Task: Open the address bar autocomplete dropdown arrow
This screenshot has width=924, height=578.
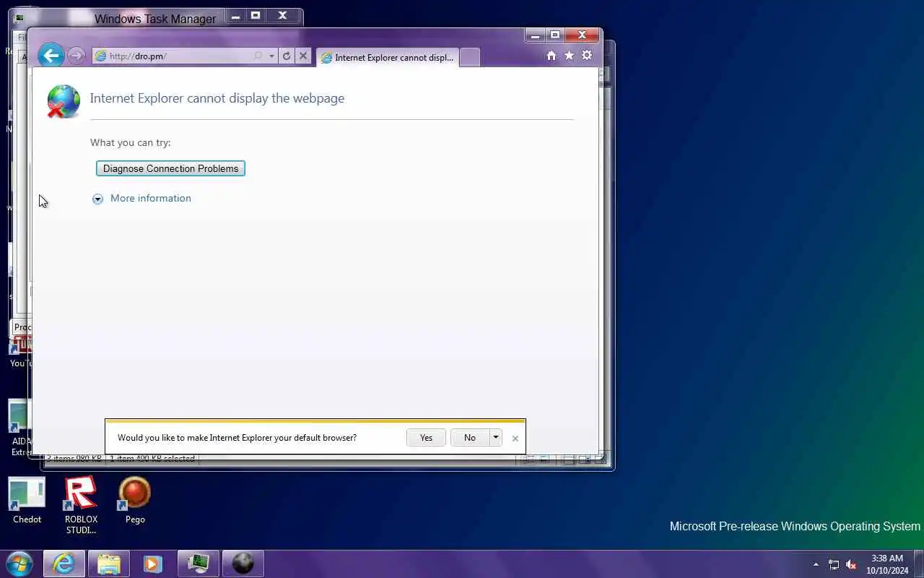Action: point(271,56)
